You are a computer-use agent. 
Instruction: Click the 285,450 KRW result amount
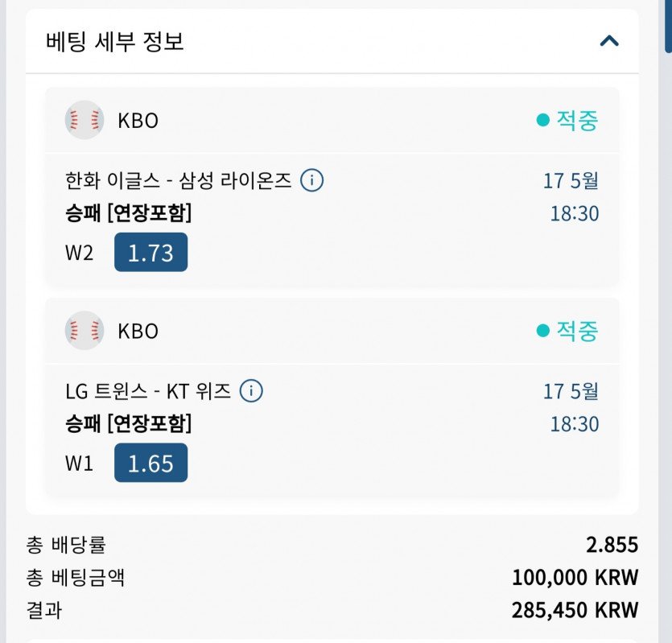[575, 610]
